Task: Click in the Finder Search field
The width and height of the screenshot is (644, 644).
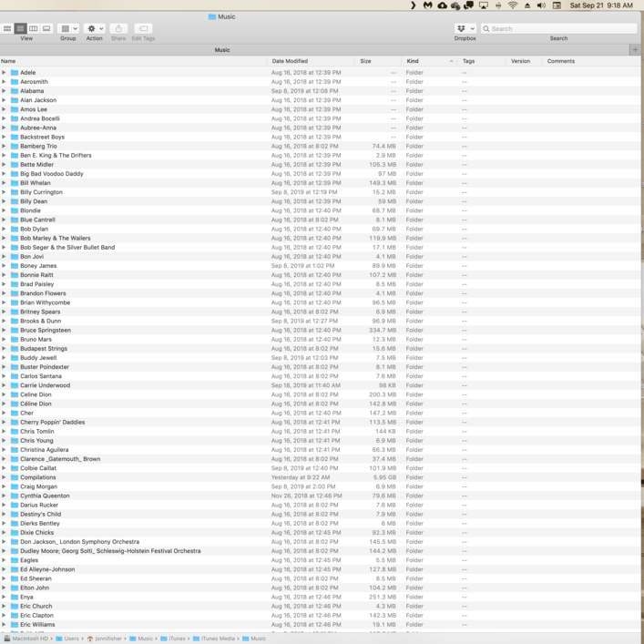Action: point(558,29)
